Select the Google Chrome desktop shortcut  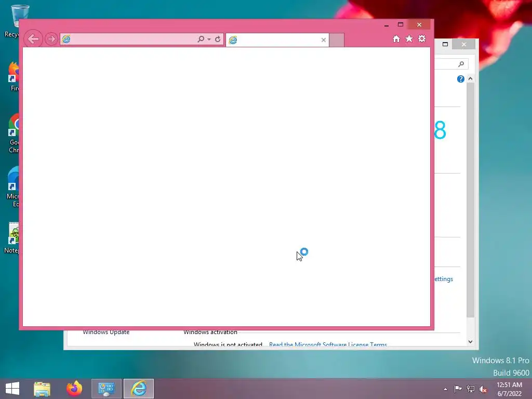point(14,134)
